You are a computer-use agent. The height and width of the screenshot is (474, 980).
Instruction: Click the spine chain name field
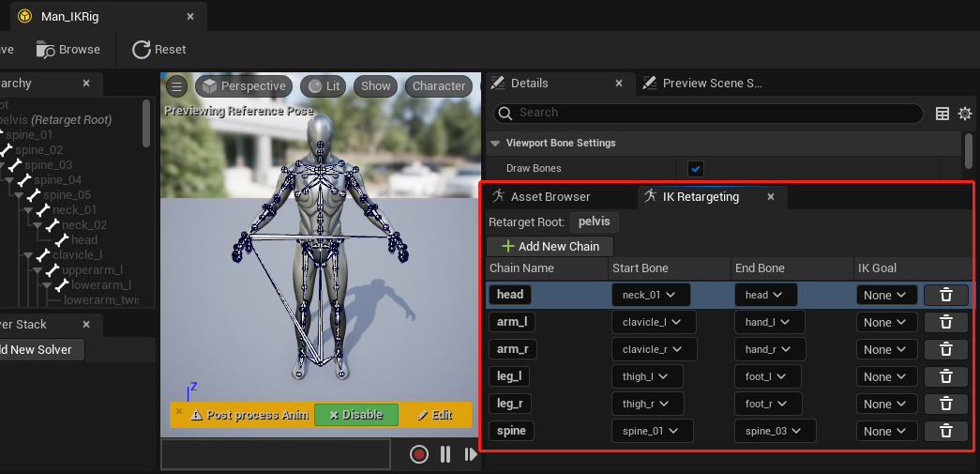click(x=511, y=431)
